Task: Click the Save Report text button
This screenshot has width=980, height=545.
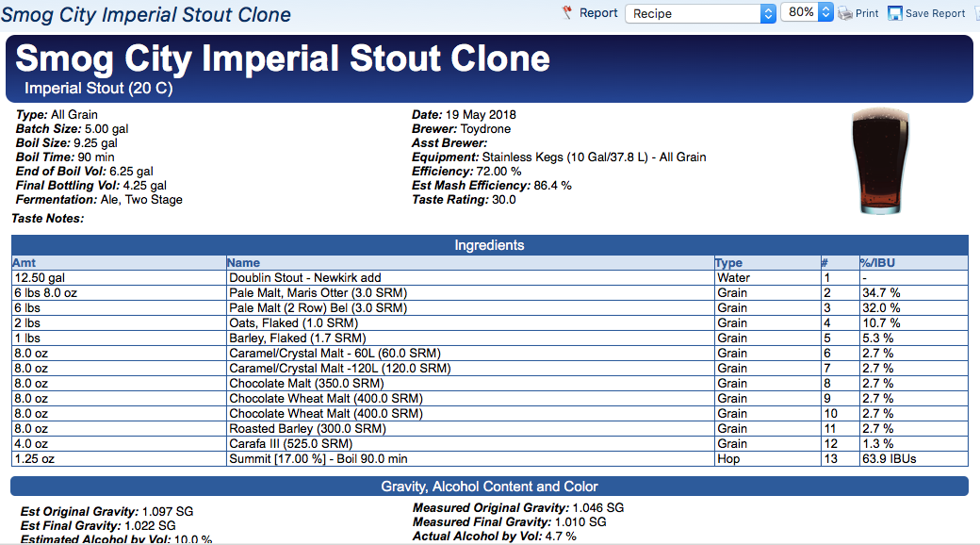Action: (x=935, y=13)
